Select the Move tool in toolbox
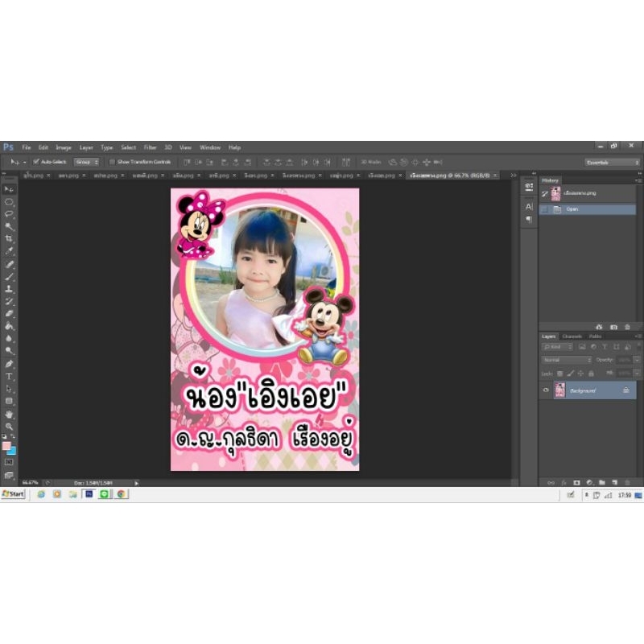This screenshot has width=644, height=644. point(9,189)
